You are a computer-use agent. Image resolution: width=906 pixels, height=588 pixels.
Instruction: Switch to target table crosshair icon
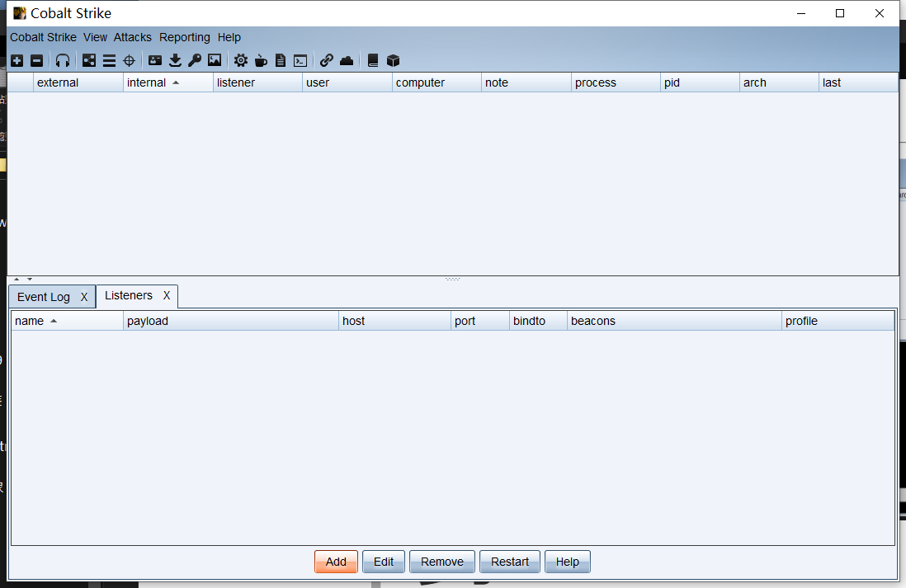(129, 61)
